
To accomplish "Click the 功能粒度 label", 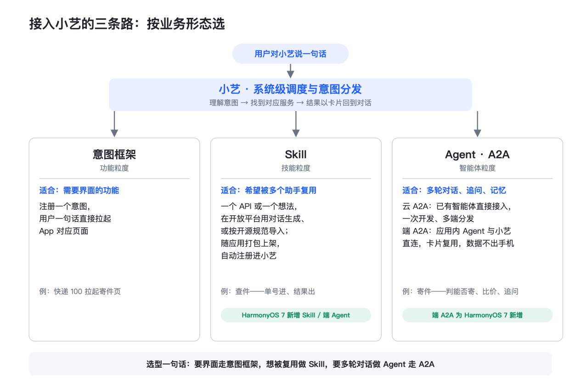I will pos(114,168).
